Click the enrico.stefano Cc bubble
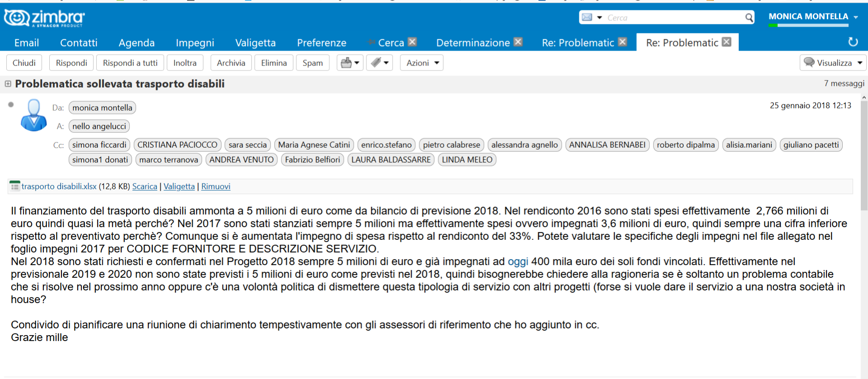868x379 pixels. 386,145
